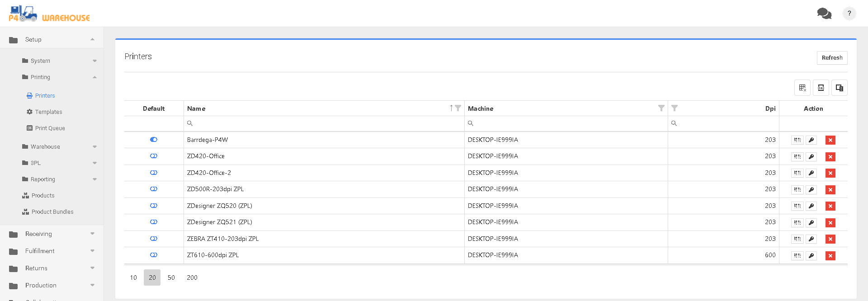Click the key icon for Barrdega-P4W
868x301 pixels.
(x=811, y=140)
